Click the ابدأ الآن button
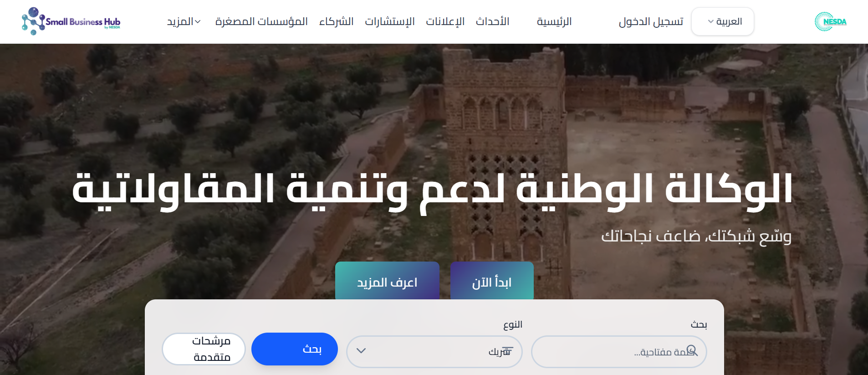The image size is (868, 375). click(492, 282)
